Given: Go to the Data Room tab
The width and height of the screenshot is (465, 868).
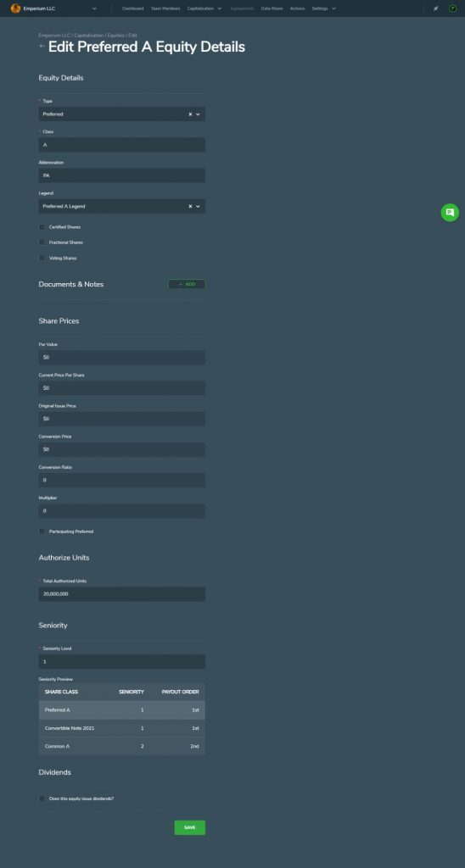Looking at the screenshot, I should [272, 8].
